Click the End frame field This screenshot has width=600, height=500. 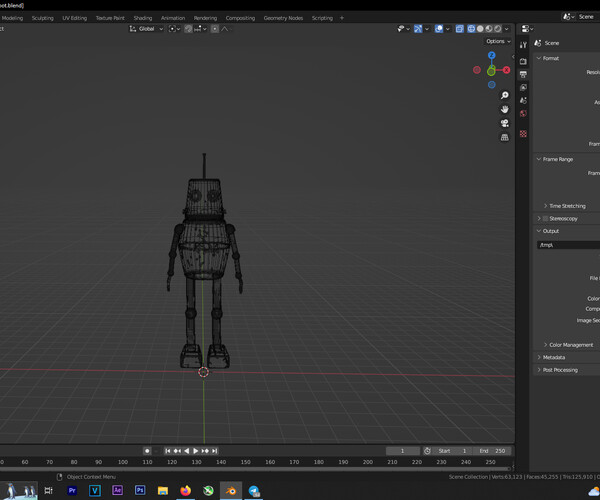(492, 451)
